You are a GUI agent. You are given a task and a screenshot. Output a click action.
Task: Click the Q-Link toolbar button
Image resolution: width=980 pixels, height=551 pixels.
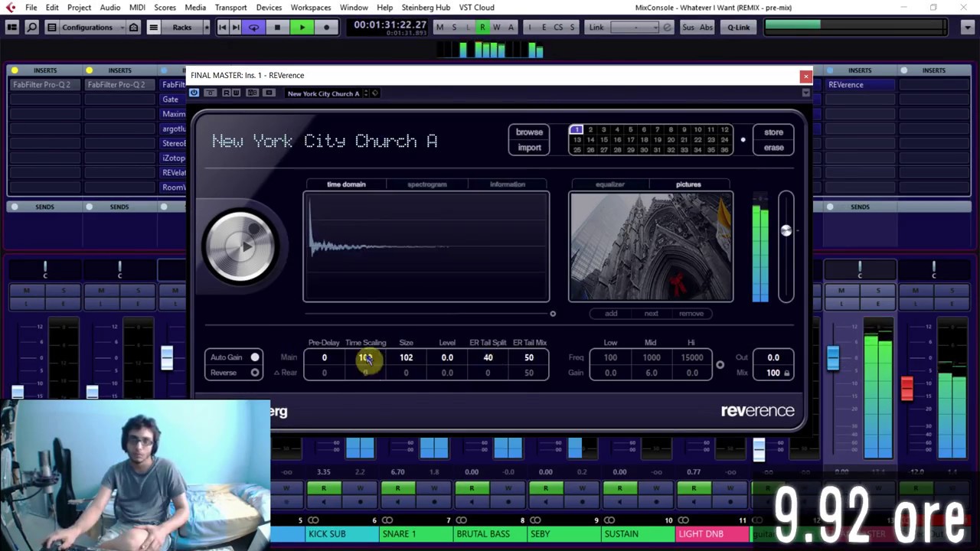[738, 28]
